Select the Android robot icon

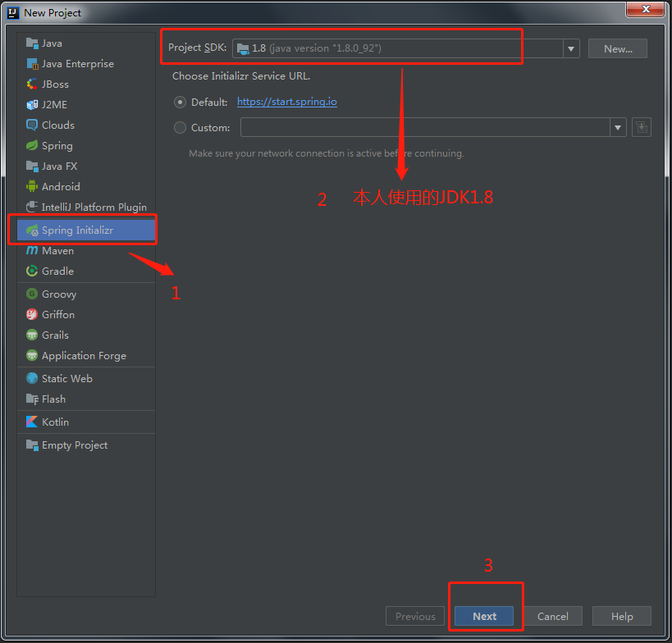(32, 186)
